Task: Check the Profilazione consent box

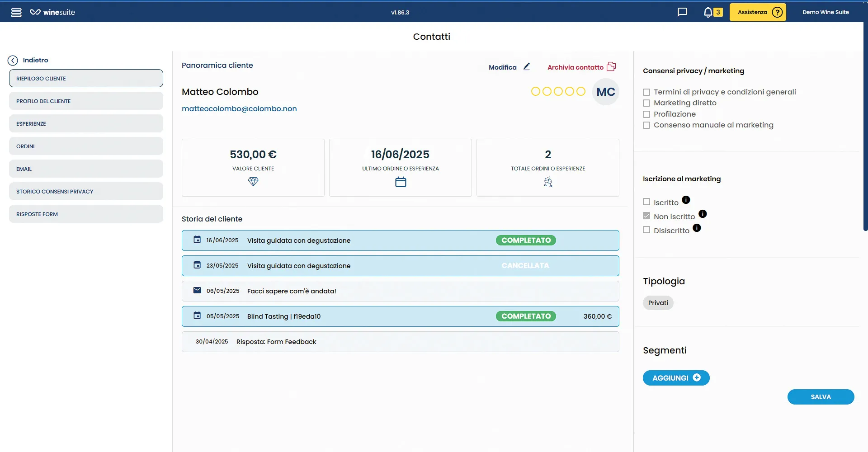Action: pos(646,114)
